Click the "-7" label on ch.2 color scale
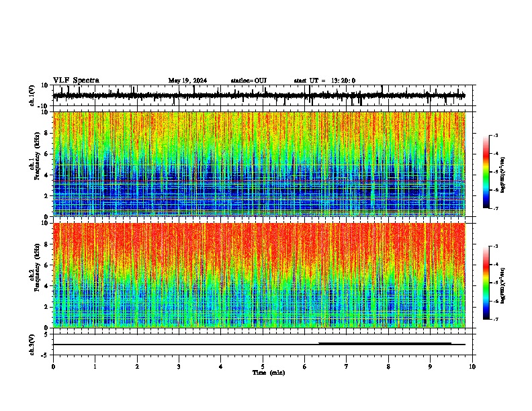This screenshot has width=532, height=411. [495, 319]
